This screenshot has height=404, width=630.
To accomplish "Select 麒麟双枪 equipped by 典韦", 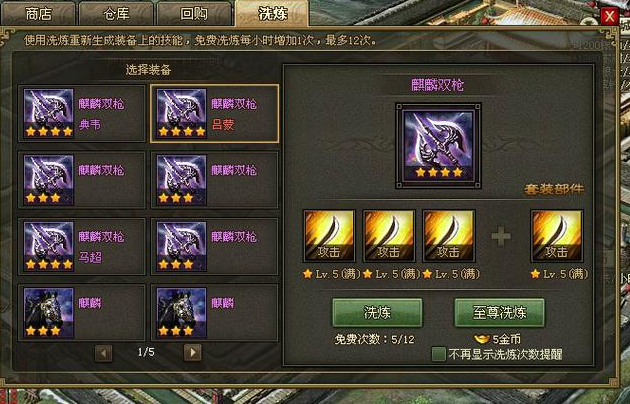I will [x=82, y=113].
